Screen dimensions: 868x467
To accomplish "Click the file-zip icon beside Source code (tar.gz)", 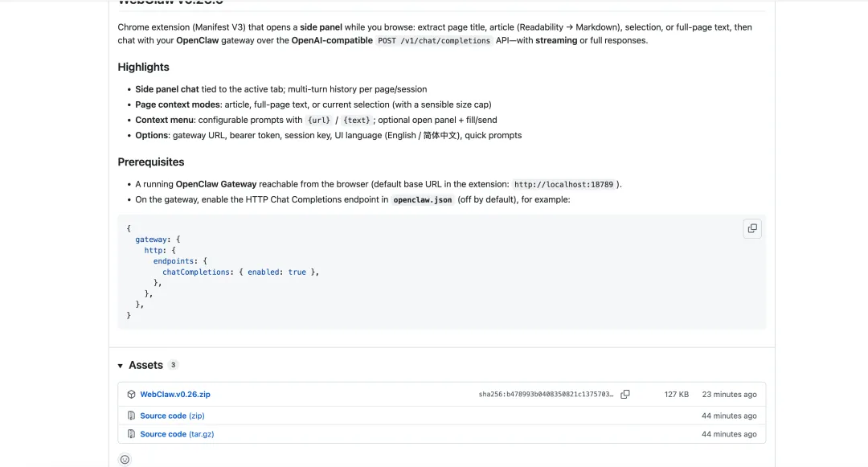I will (132, 434).
